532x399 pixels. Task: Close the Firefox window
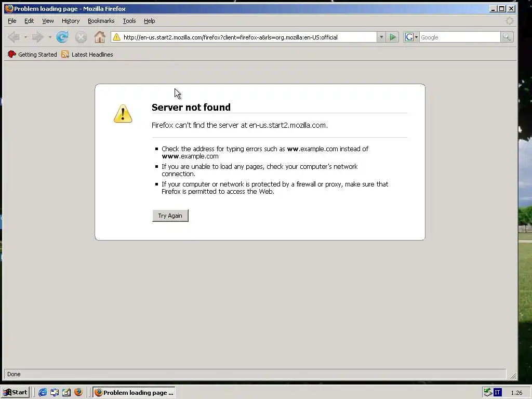pos(511,9)
